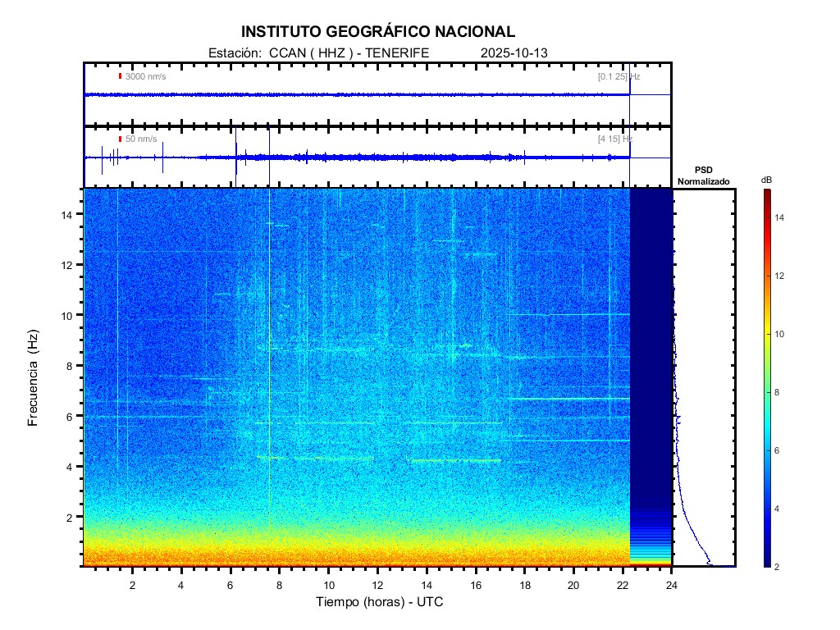Click the red top of the dB colorbar
Screen dimensions: 840x630
[x=766, y=193]
